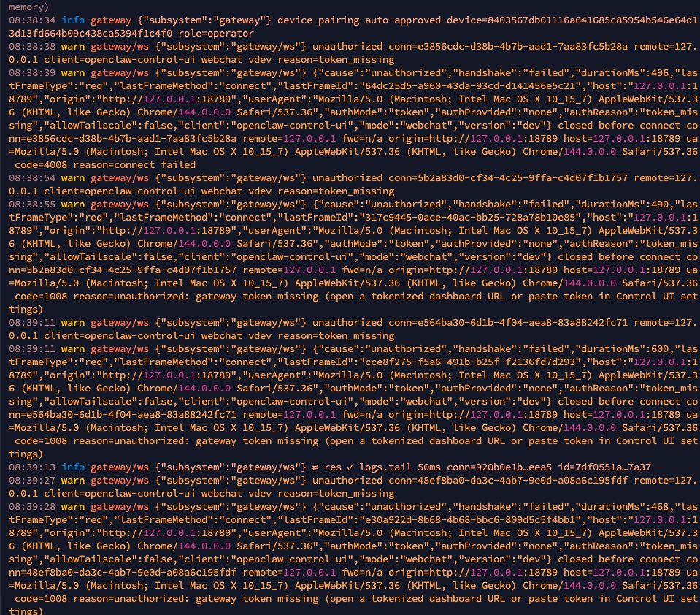
Task: Click the 08:39:28 timestamp
Action: coord(32,507)
